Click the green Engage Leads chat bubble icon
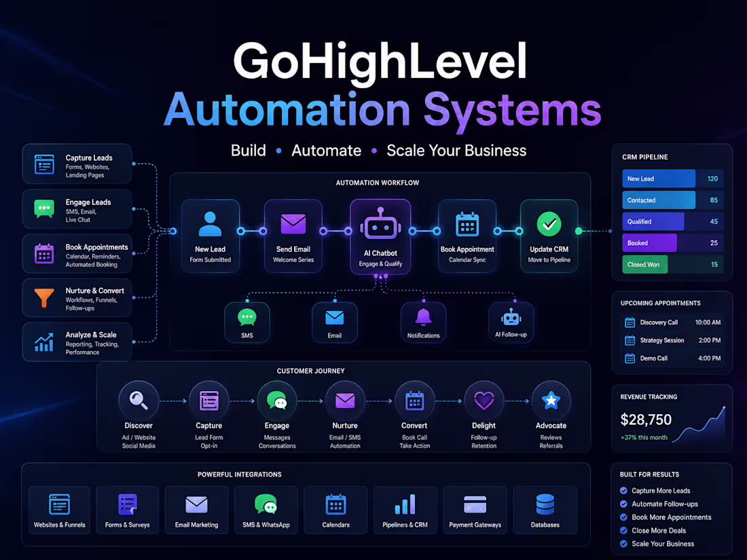The height and width of the screenshot is (560, 747). click(44, 209)
